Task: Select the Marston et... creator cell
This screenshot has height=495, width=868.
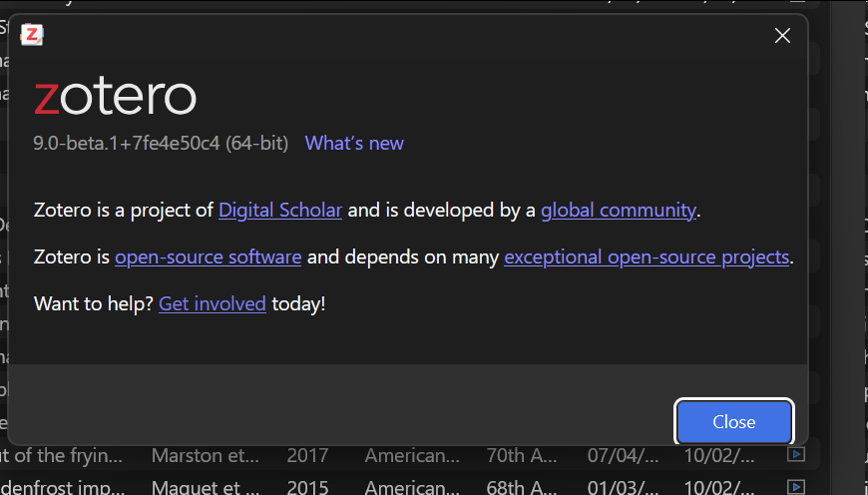Action: point(206,456)
